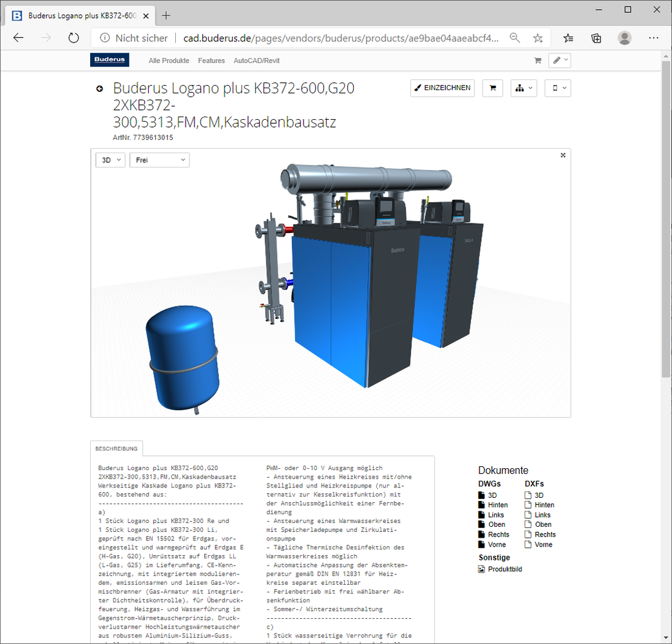This screenshot has width=672, height=644.
Task: Close the 3D viewer with the X icon
Action: [563, 155]
